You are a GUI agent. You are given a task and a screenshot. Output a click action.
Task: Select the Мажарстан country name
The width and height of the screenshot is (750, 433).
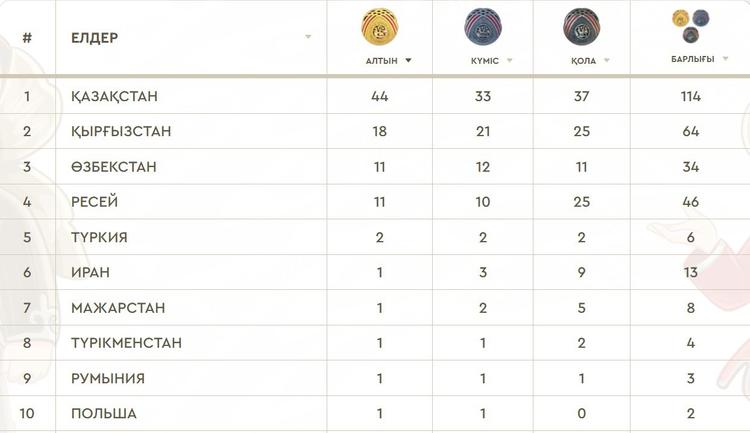(x=118, y=308)
